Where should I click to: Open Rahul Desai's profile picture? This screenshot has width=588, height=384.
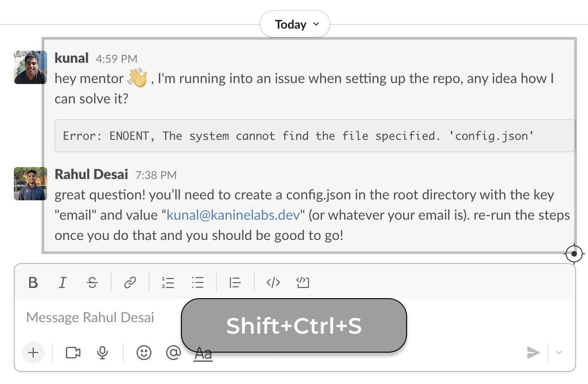click(30, 184)
